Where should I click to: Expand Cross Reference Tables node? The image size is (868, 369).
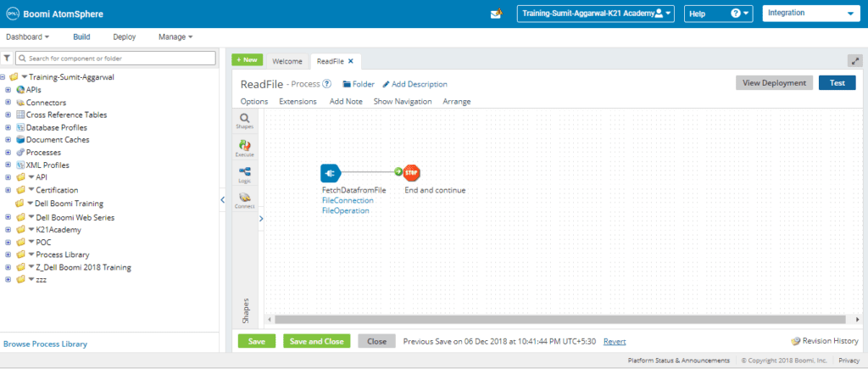(x=8, y=115)
